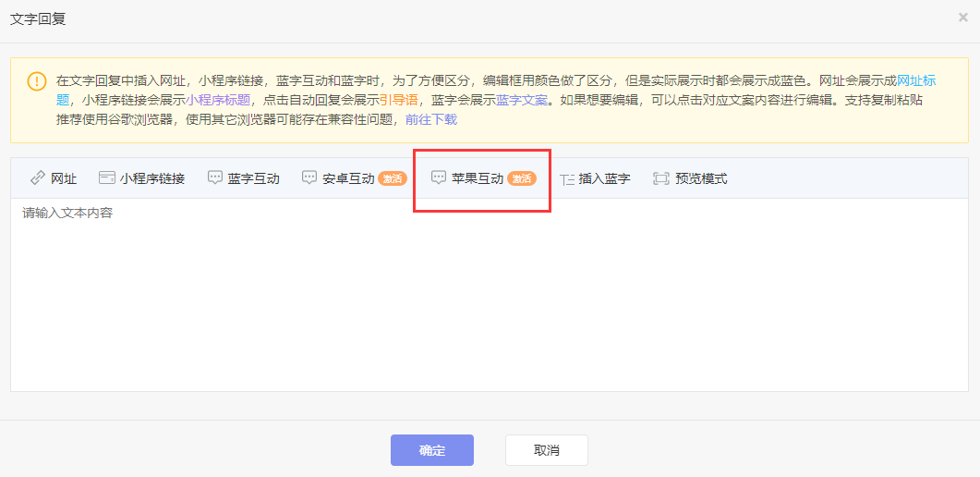Click the orange warning icon in the notice
Viewport: 980px width, 477px height.
tap(37, 82)
